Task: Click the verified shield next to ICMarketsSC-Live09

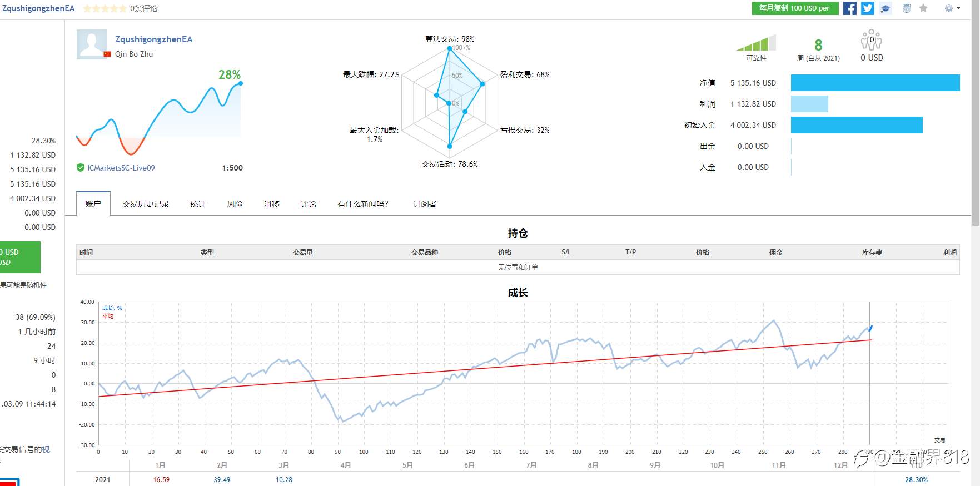Action: pos(81,168)
